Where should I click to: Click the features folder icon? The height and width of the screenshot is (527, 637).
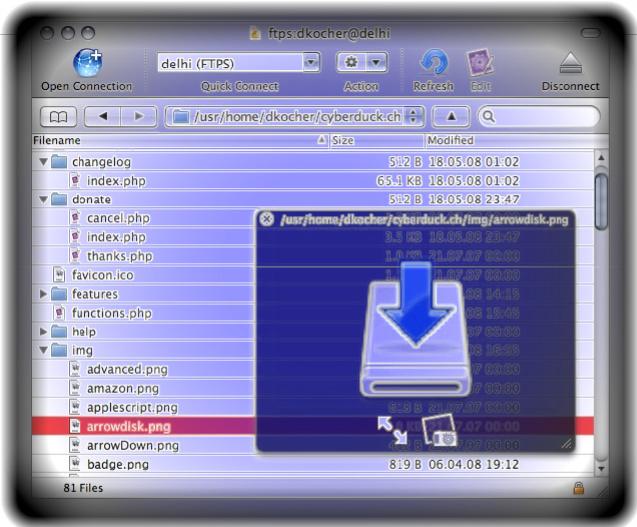click(59, 294)
